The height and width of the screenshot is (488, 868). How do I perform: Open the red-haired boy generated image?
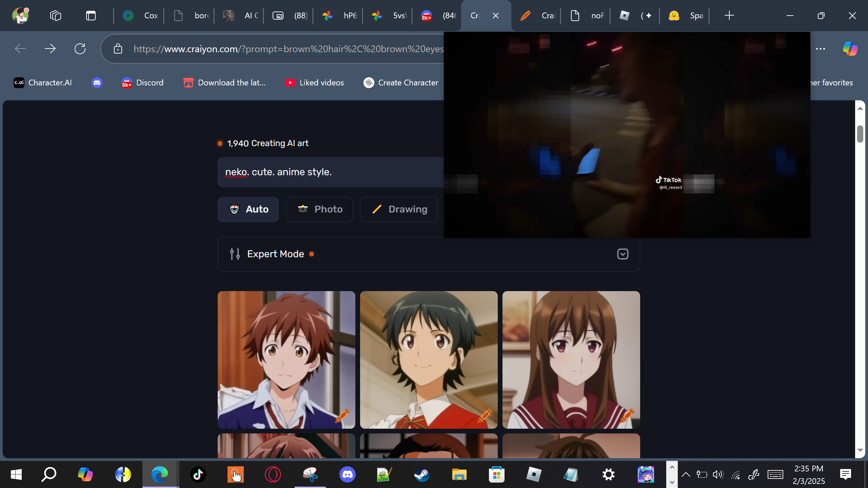[x=287, y=360]
